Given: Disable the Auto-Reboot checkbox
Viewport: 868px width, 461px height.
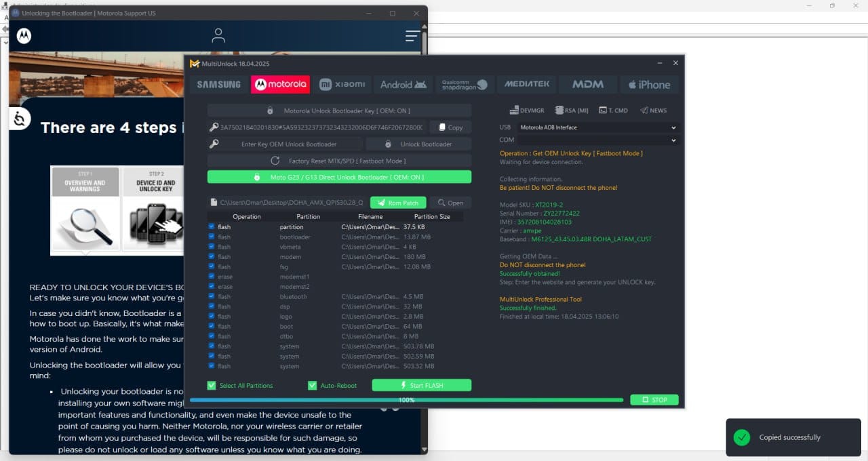Looking at the screenshot, I should 312,385.
